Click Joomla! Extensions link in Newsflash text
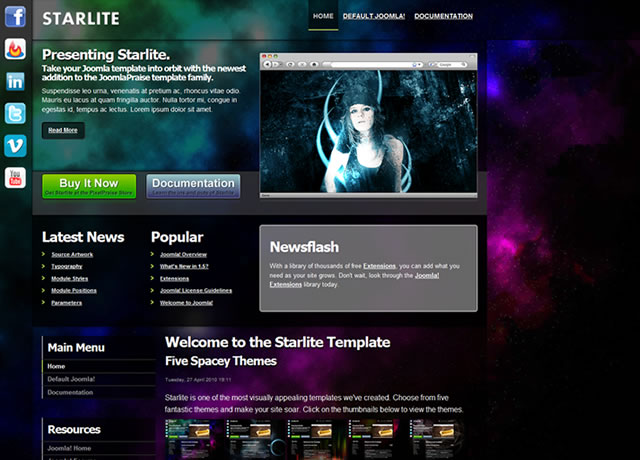Viewport: 640px width, 460px height. click(x=427, y=276)
